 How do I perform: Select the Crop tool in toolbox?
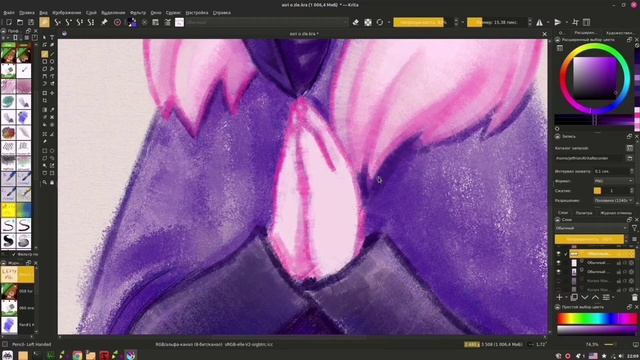point(44,100)
